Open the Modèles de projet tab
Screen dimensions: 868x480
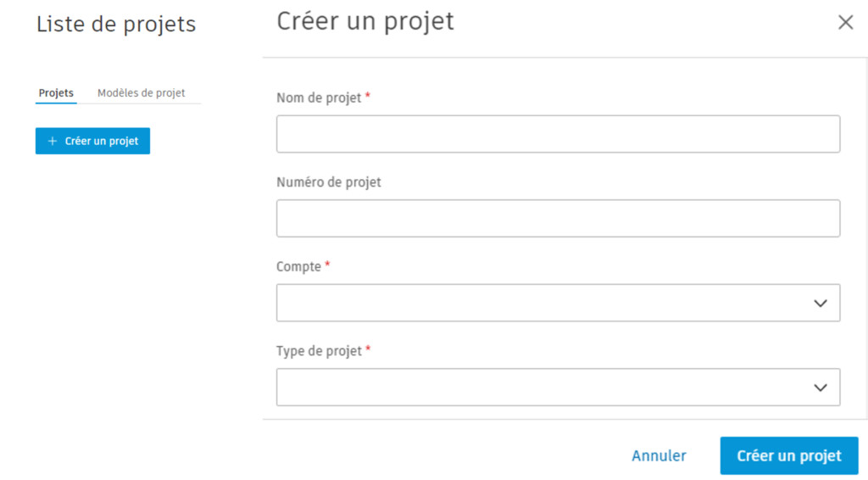(141, 93)
